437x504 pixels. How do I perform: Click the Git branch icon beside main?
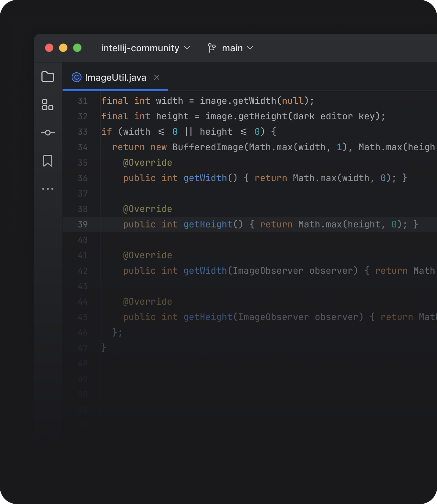[212, 48]
